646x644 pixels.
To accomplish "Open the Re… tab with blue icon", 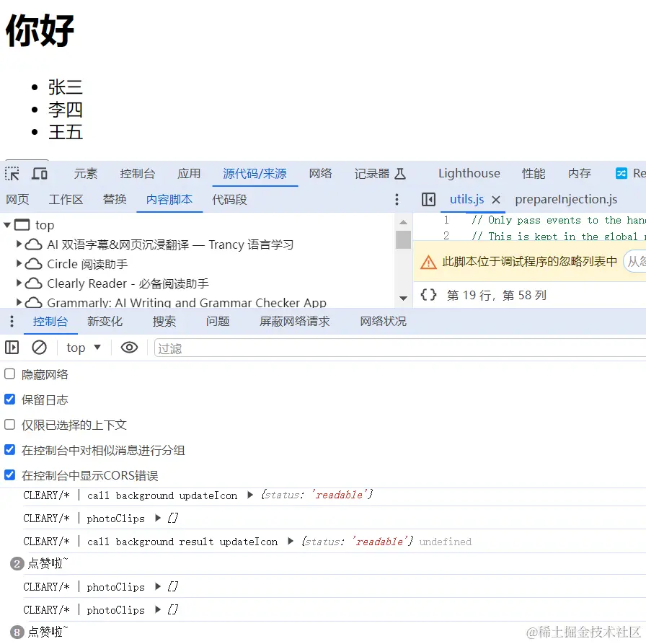I will [630, 174].
